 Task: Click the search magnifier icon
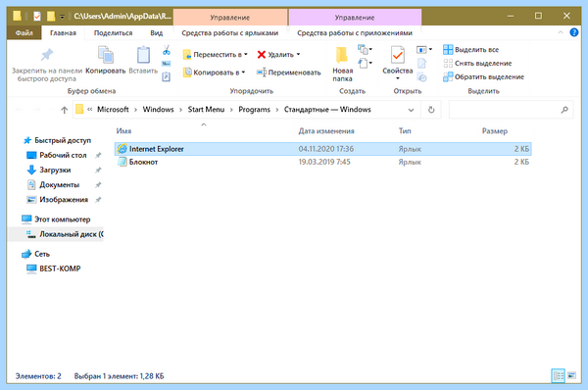[564, 110]
